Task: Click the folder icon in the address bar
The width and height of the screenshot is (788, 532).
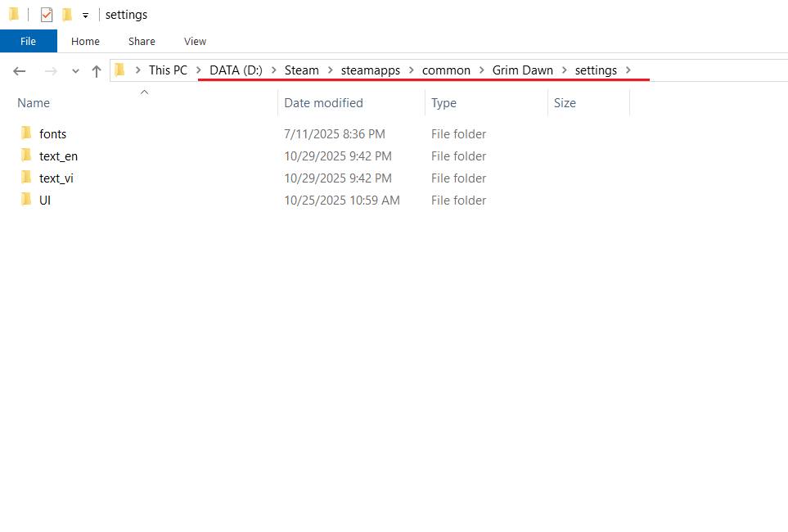Action: tap(120, 70)
